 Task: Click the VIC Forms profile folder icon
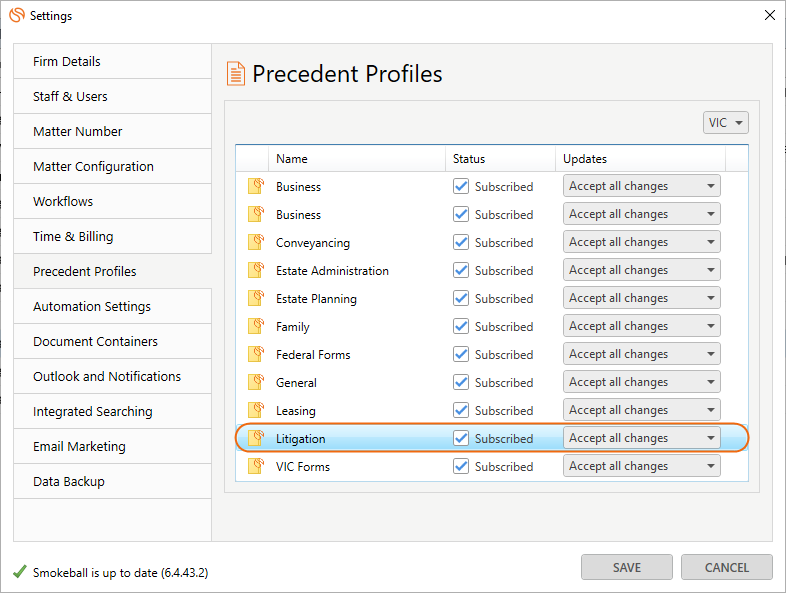pyautogui.click(x=256, y=466)
